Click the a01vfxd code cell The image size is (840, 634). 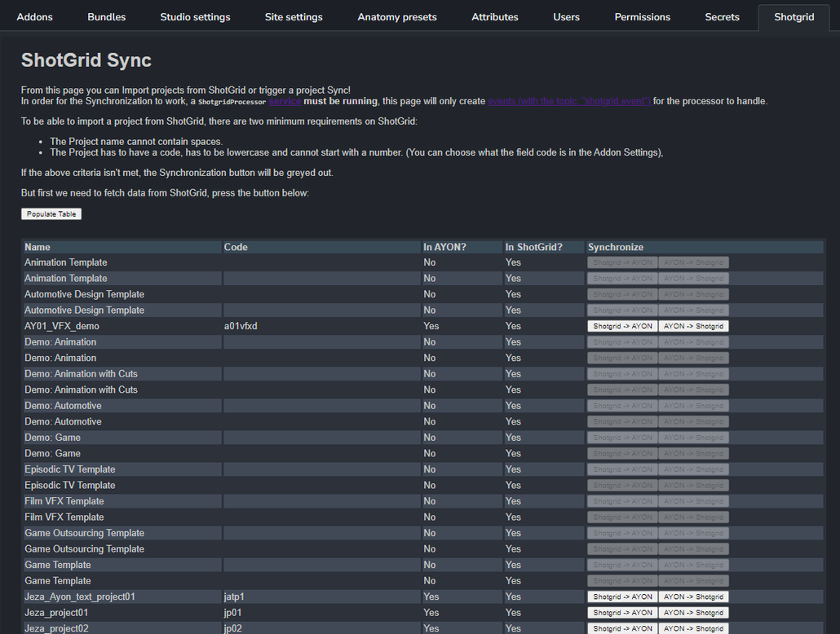tap(241, 326)
